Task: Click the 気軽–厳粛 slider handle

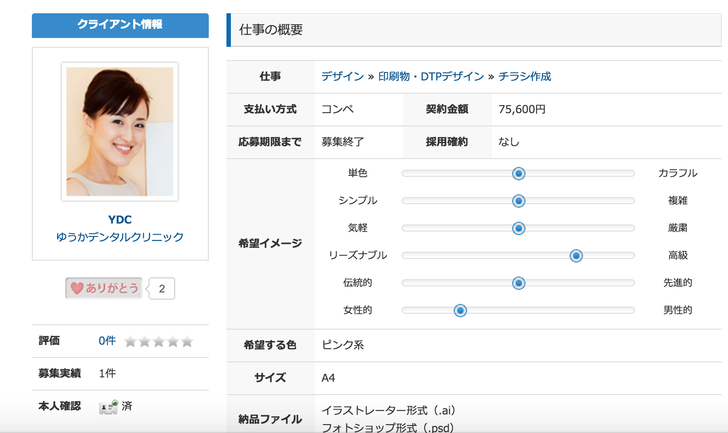Action: (519, 228)
